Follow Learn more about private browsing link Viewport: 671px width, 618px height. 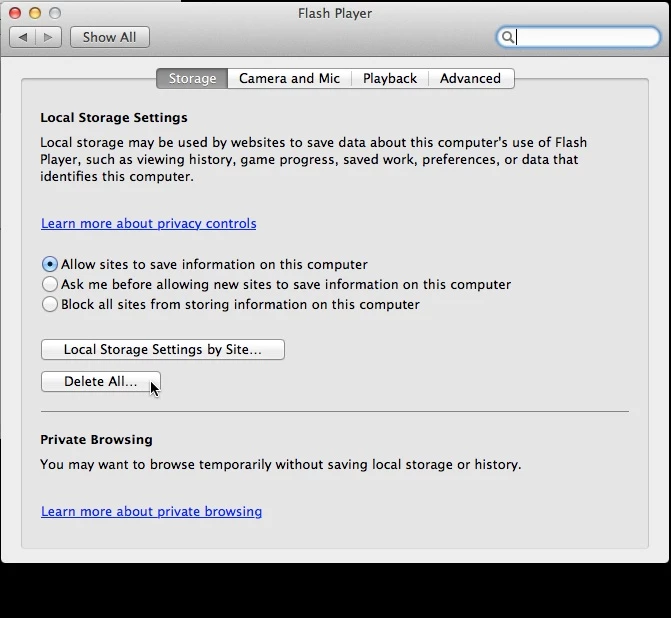tap(151, 511)
